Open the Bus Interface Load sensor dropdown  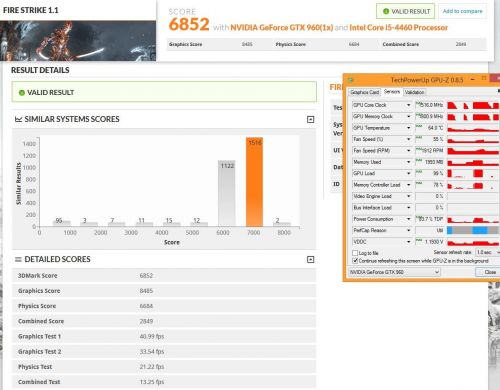408,208
